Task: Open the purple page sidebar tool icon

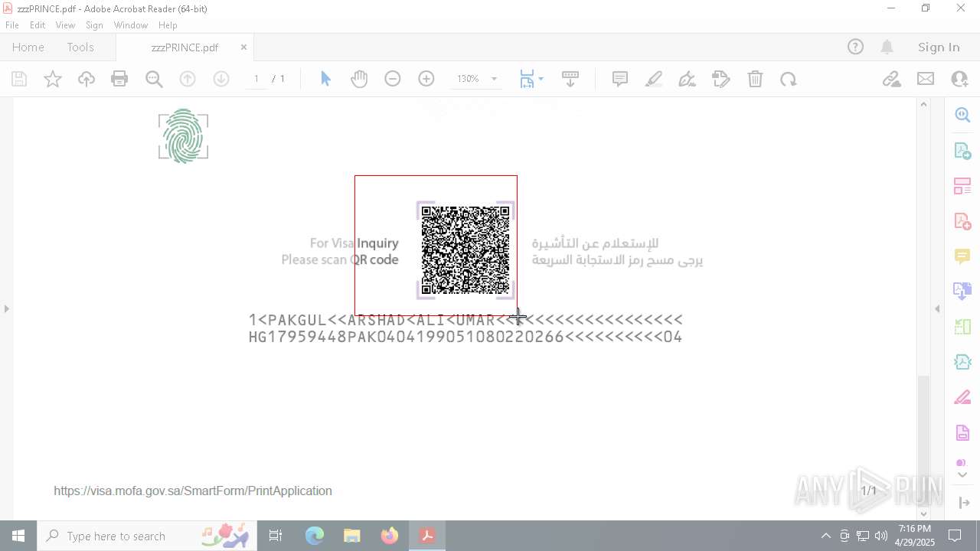Action: point(962,432)
